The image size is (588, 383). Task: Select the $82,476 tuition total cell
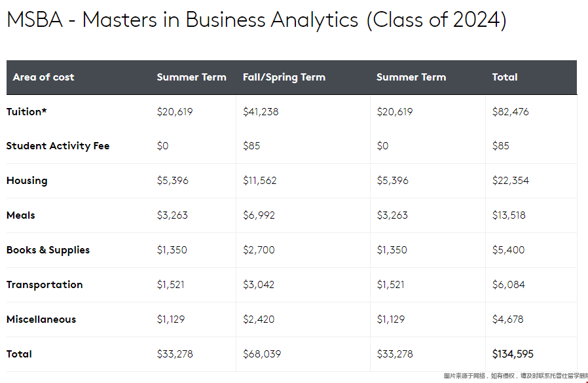click(x=510, y=112)
